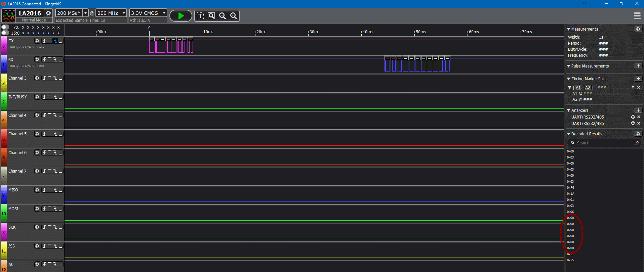Delete the A1-A2 timing marker pair
The width and height of the screenshot is (644, 272).
(639, 87)
